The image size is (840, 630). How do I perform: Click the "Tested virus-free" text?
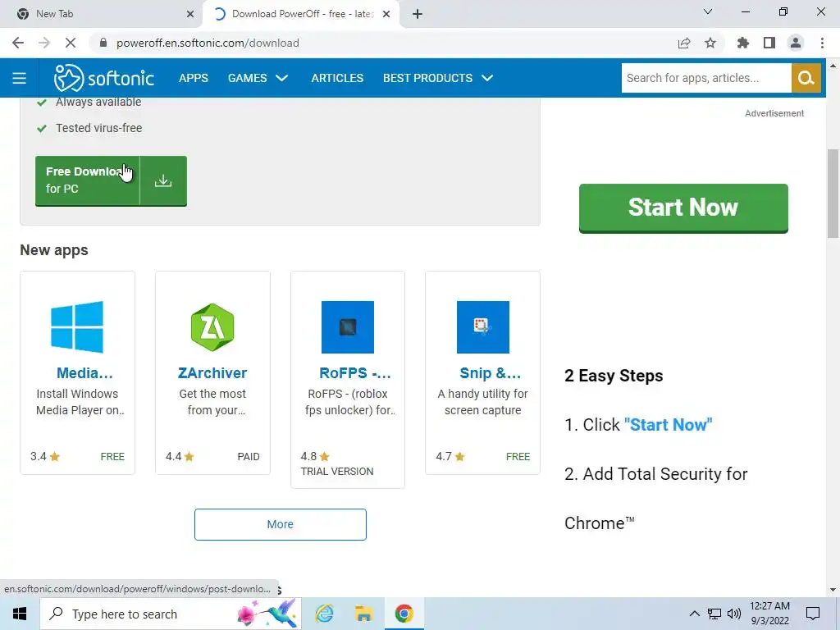[99, 128]
